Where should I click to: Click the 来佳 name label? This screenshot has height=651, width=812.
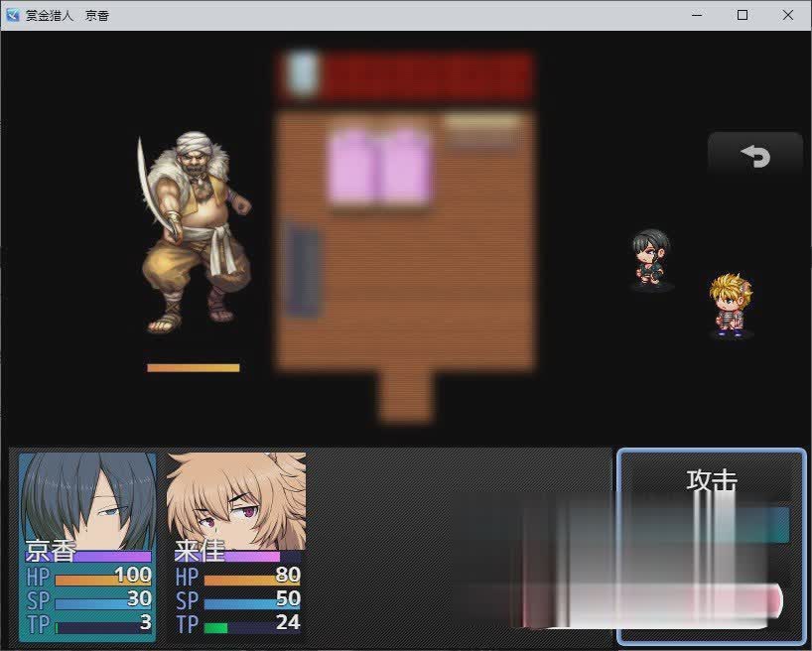(200, 552)
